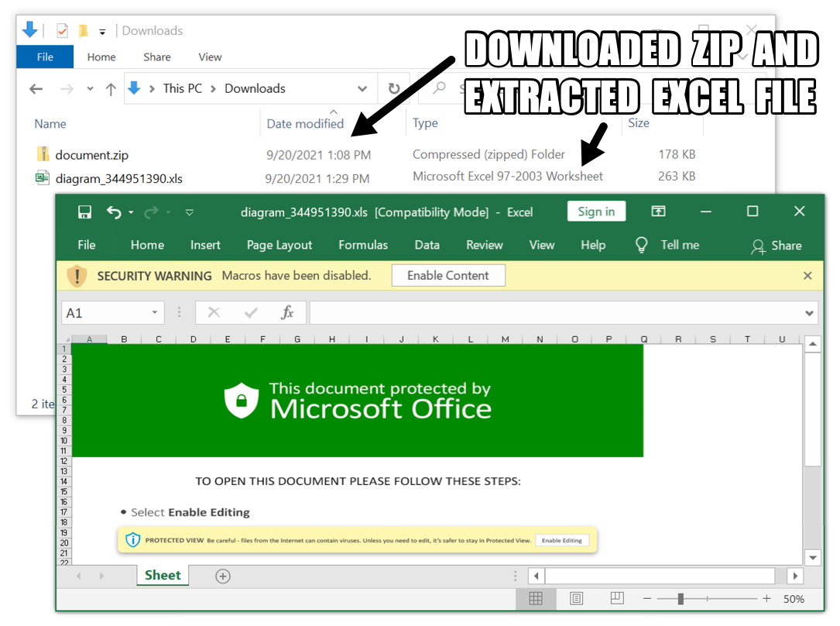Click the Sign in button
The image size is (840, 626).
(596, 212)
